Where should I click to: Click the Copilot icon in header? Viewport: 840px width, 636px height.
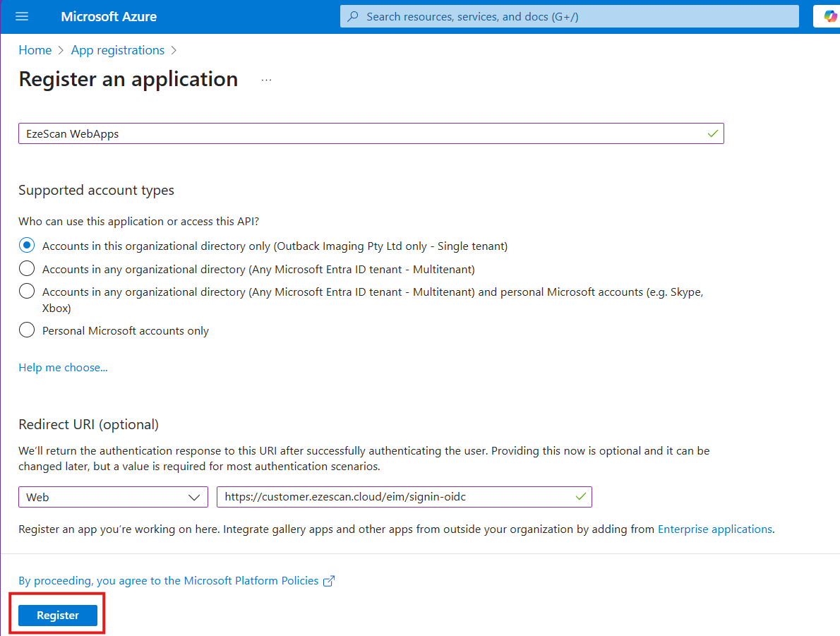click(830, 16)
